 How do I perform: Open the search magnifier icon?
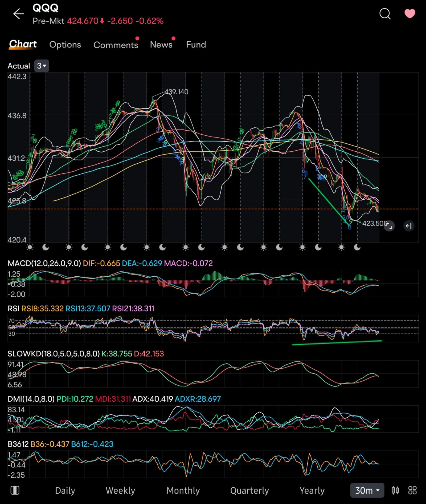coord(385,14)
